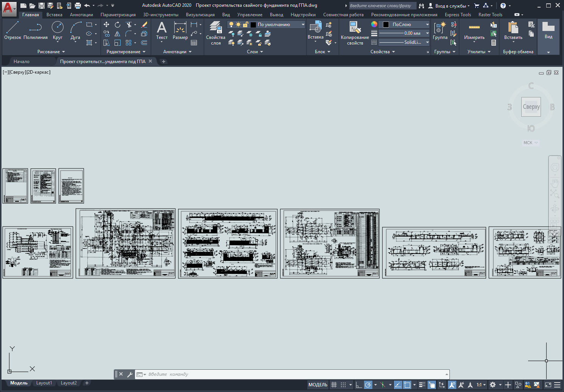Click the Offset tool icon

pos(144,43)
